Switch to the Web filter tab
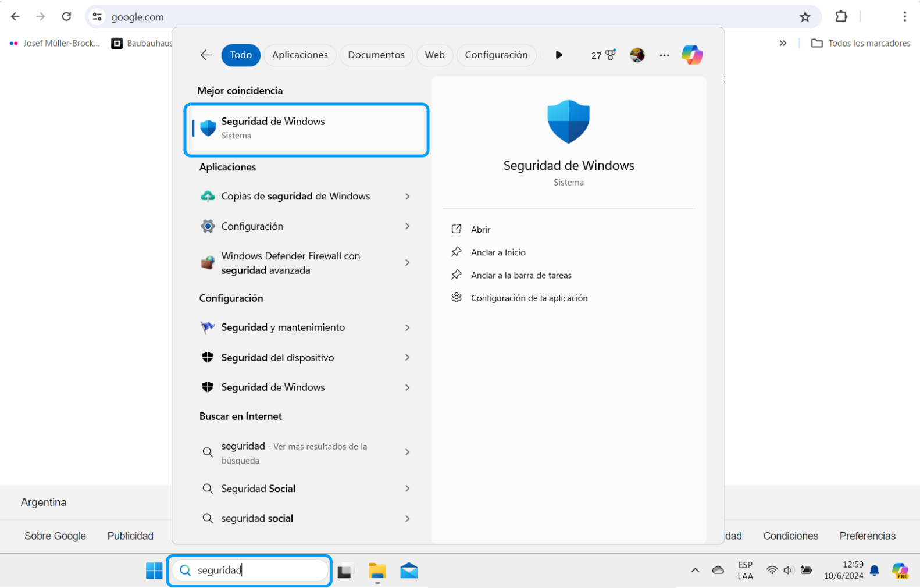920x588 pixels. click(x=434, y=55)
